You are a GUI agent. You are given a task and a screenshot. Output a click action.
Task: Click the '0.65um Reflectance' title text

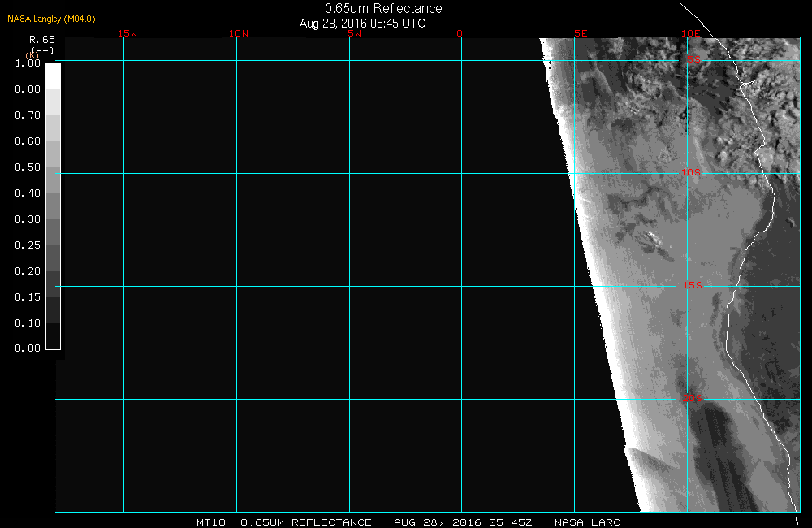383,9
